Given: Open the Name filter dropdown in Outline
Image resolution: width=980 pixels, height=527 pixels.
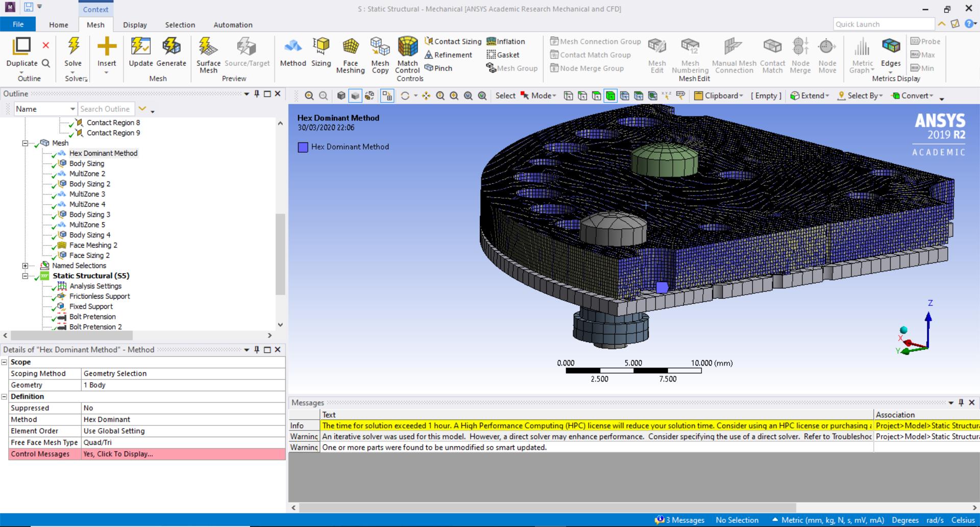Looking at the screenshot, I should coord(72,109).
